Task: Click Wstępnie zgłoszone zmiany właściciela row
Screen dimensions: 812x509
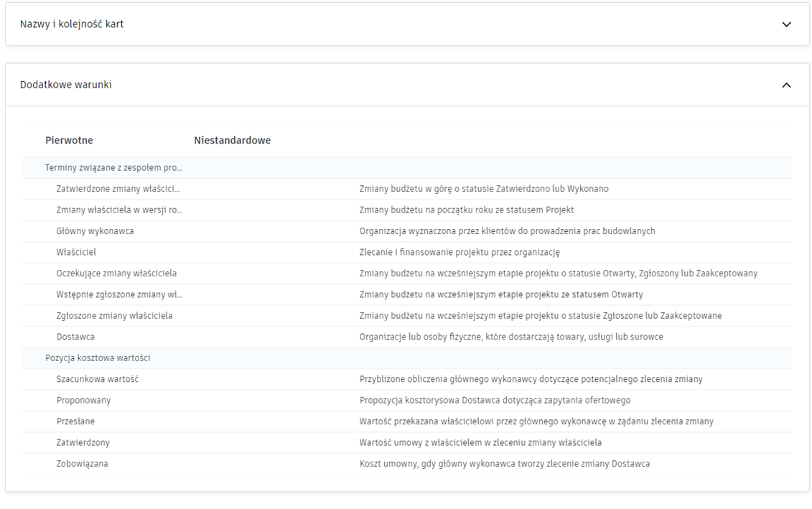Action: (x=118, y=294)
